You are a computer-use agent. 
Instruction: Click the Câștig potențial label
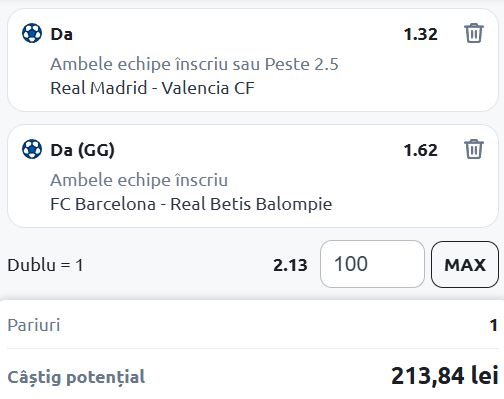click(x=76, y=377)
